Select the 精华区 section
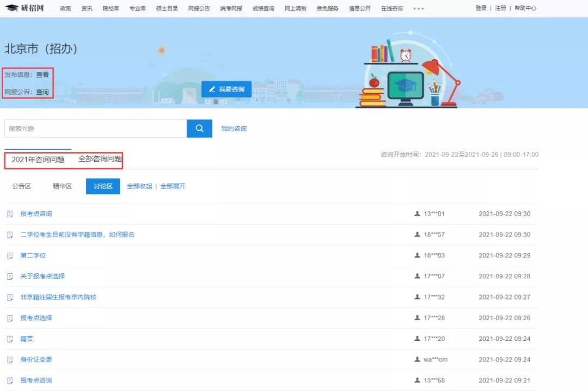588x391 pixels. tap(62, 186)
